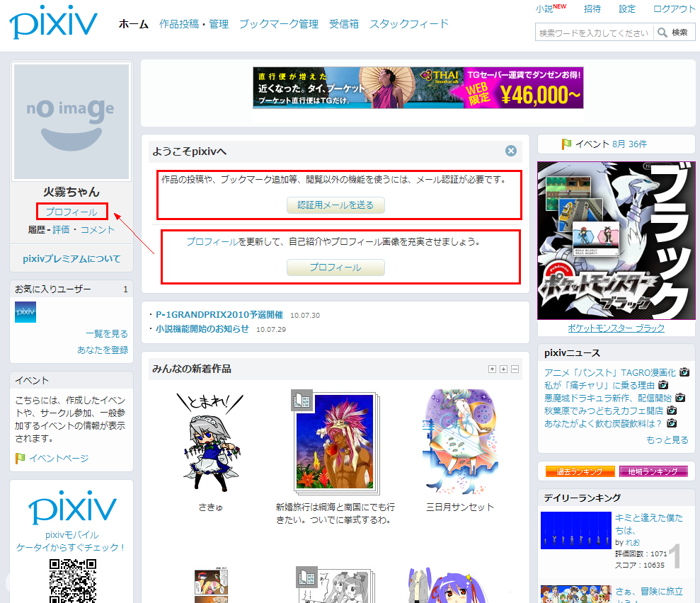Open the イベントページ link
The height and width of the screenshot is (603, 700).
click(59, 459)
